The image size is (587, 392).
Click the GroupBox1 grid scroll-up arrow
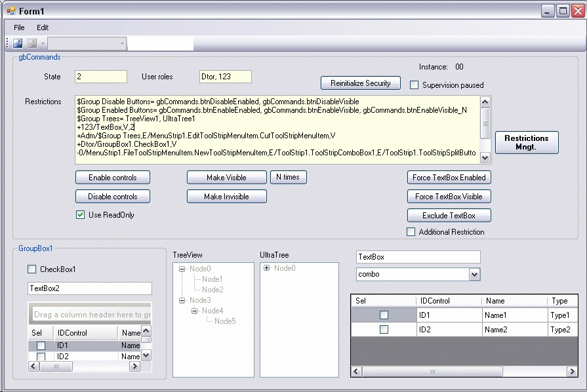pos(146,330)
